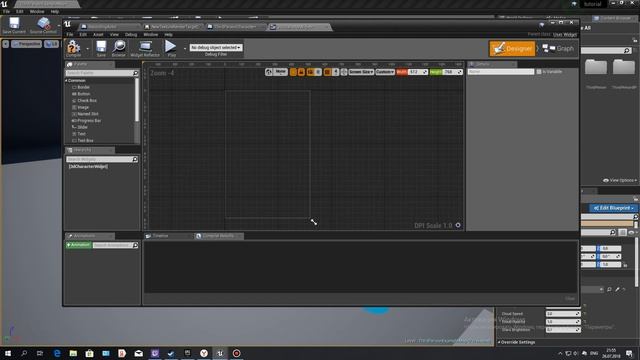Open the Widget Reflector tool

point(145,47)
